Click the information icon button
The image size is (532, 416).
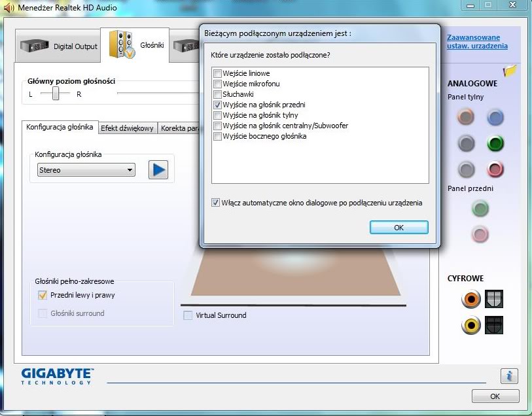(x=509, y=375)
